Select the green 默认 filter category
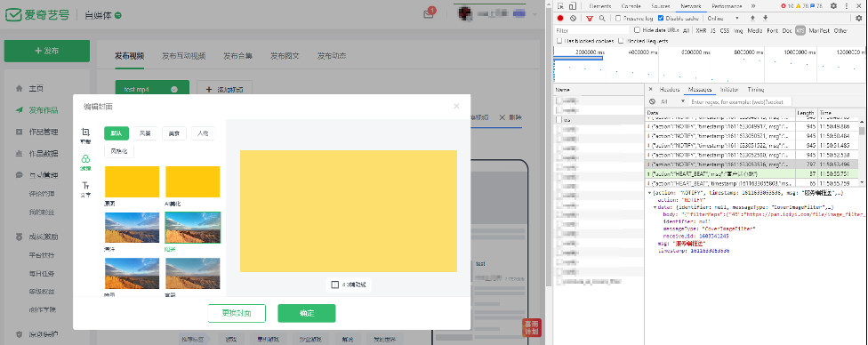Viewport: 868px width, 345px height. [x=117, y=132]
